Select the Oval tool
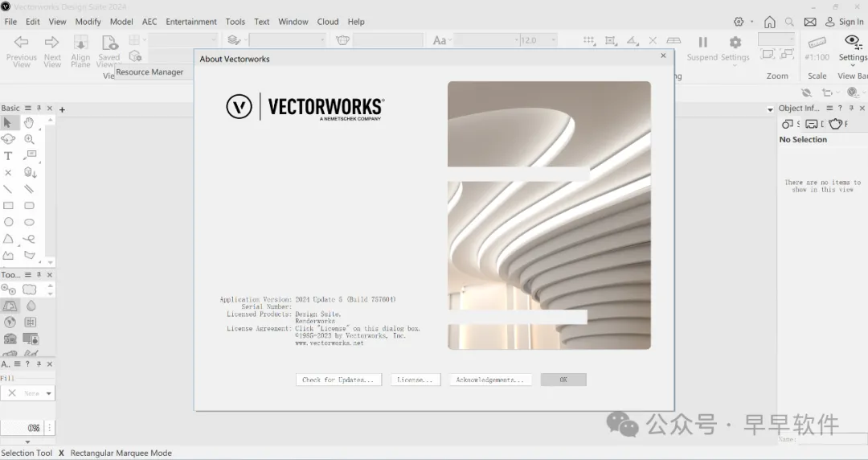Image resolution: width=868 pixels, height=460 pixels. pyautogui.click(x=30, y=222)
